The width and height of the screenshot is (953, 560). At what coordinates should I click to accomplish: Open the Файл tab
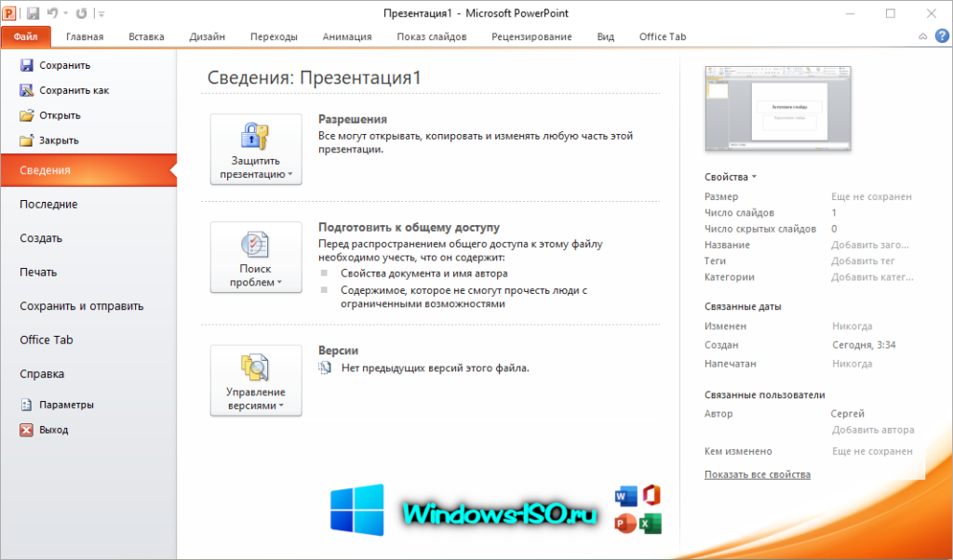25,36
